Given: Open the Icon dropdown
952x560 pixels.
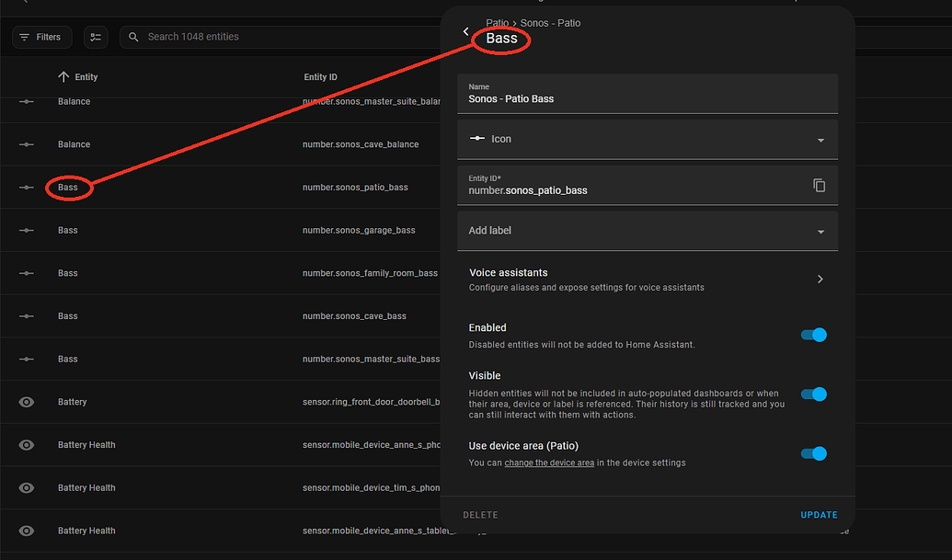Looking at the screenshot, I should click(820, 138).
